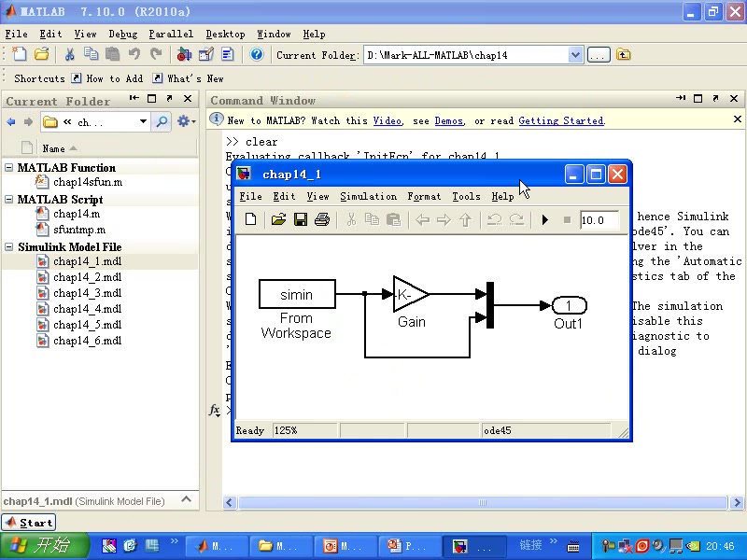Click Print icon in chap14_1 toolbar

coord(322,219)
